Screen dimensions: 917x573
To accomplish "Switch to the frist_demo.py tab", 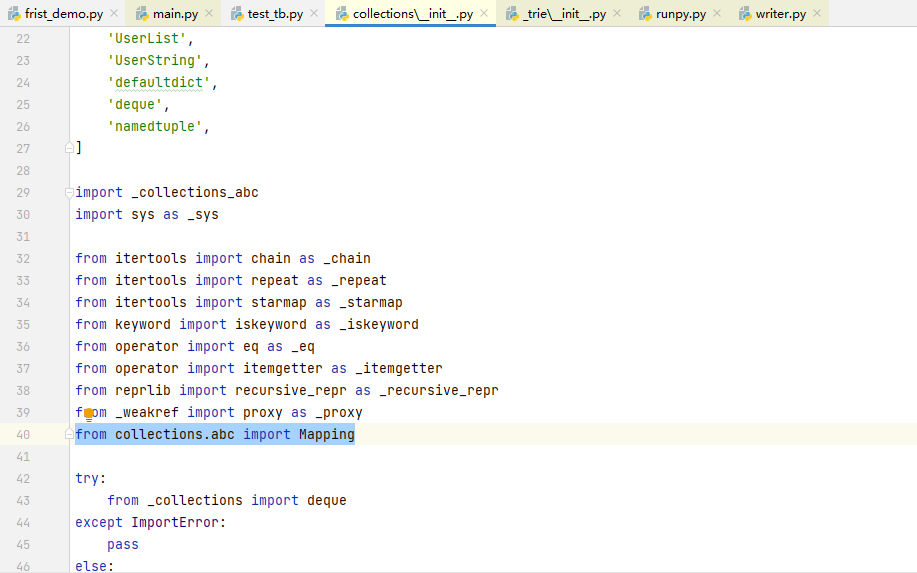I will click(x=64, y=13).
